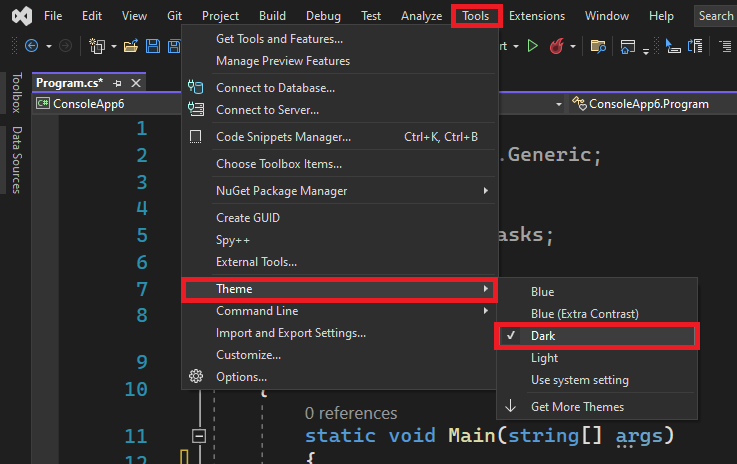Select the Program.cs document tab
737x464 pixels.
pos(70,83)
